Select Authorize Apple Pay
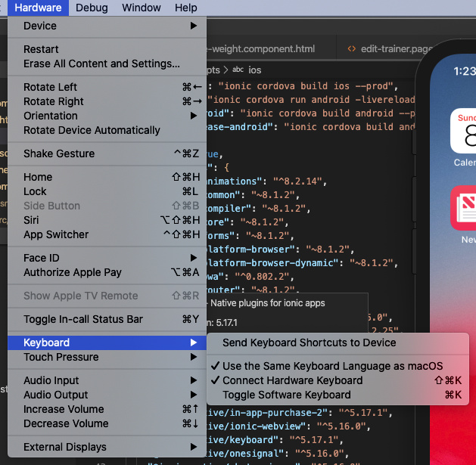 coord(107,272)
